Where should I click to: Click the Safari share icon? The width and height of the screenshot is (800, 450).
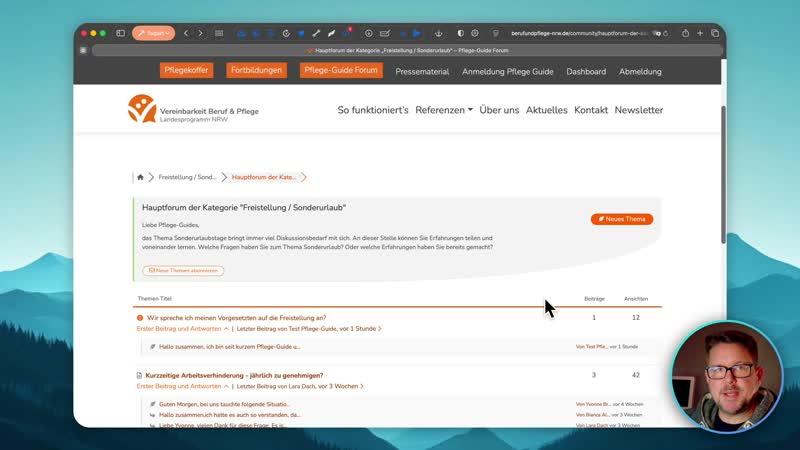[x=683, y=33]
